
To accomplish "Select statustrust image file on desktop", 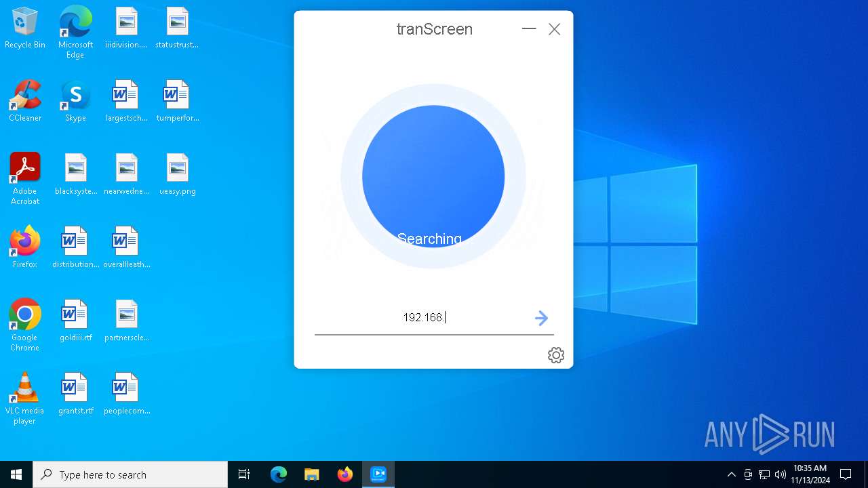I will click(177, 28).
